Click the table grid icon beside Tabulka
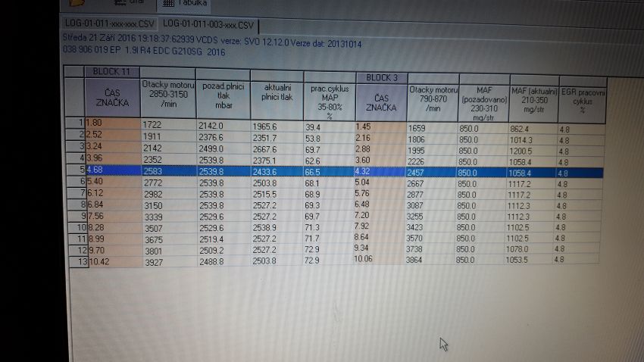This screenshot has width=644, height=362. (x=168, y=3)
